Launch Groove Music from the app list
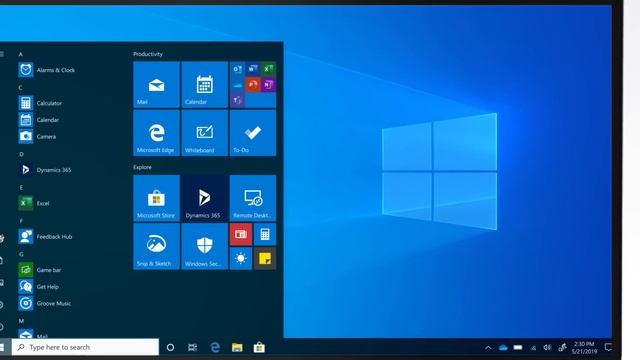This screenshot has width=640, height=360. click(45, 303)
